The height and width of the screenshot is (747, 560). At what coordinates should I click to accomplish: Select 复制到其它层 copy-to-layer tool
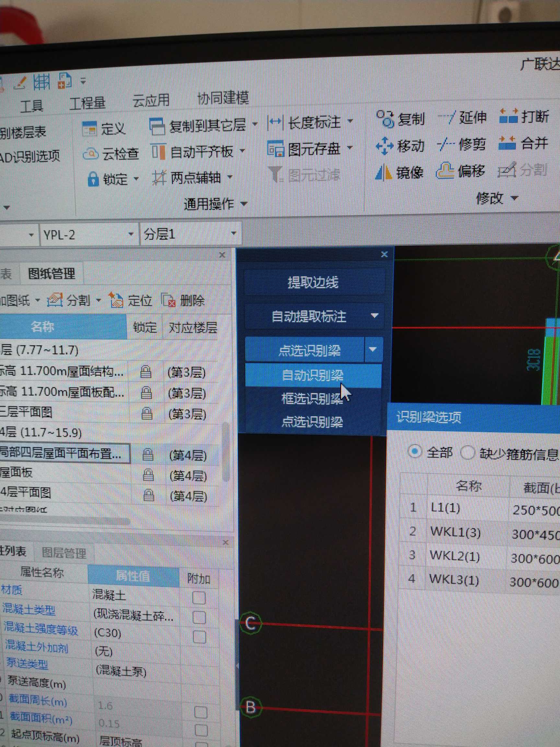click(x=198, y=126)
